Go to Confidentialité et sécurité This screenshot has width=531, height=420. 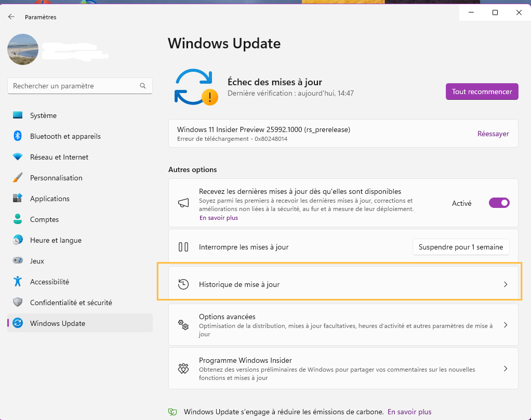point(80,303)
